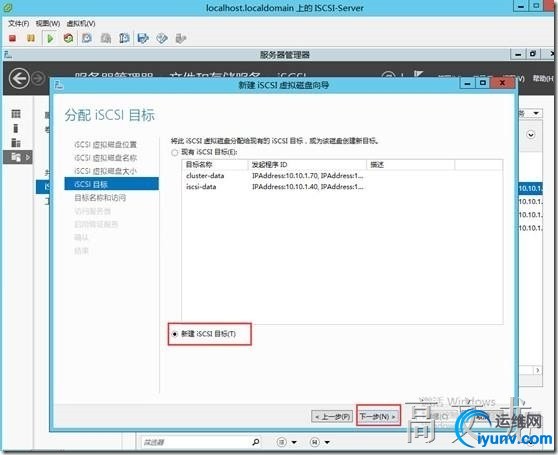558x455 pixels.
Task: Open the dashboard grid icon in sidebar
Action: [x=16, y=114]
